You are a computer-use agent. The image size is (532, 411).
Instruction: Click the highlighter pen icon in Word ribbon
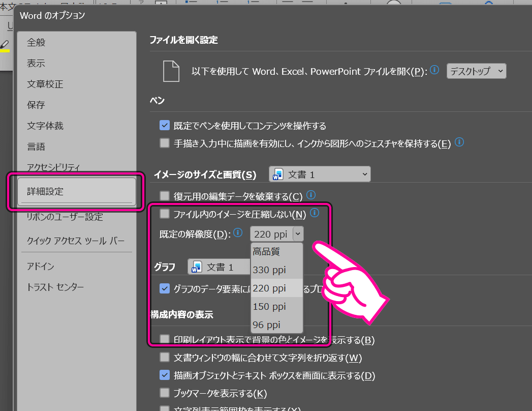pyautogui.click(x=5, y=45)
